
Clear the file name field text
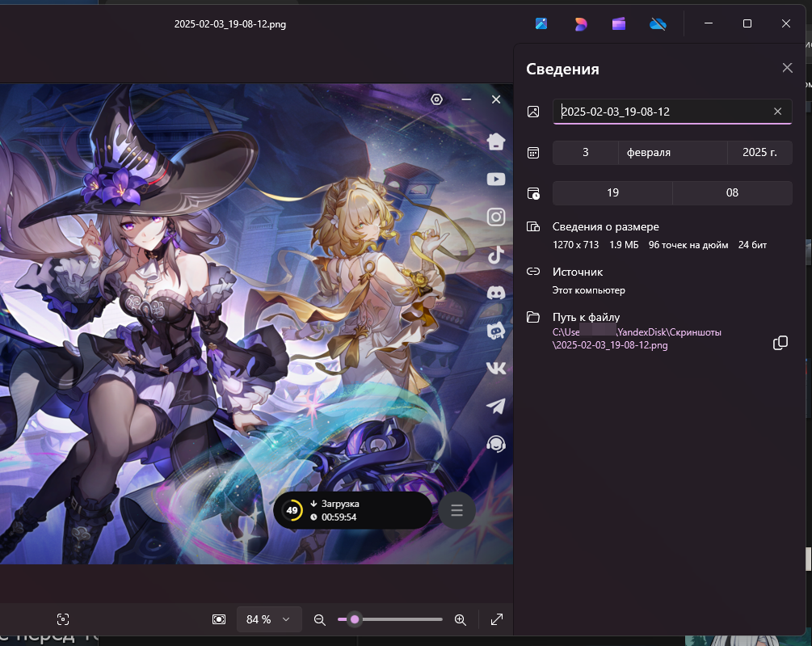(x=777, y=112)
